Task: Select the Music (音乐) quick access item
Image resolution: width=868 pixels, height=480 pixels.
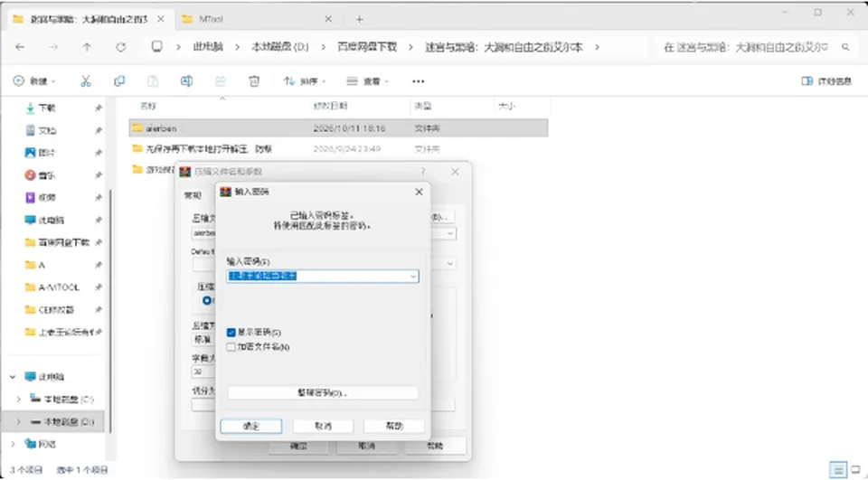Action: 41,175
